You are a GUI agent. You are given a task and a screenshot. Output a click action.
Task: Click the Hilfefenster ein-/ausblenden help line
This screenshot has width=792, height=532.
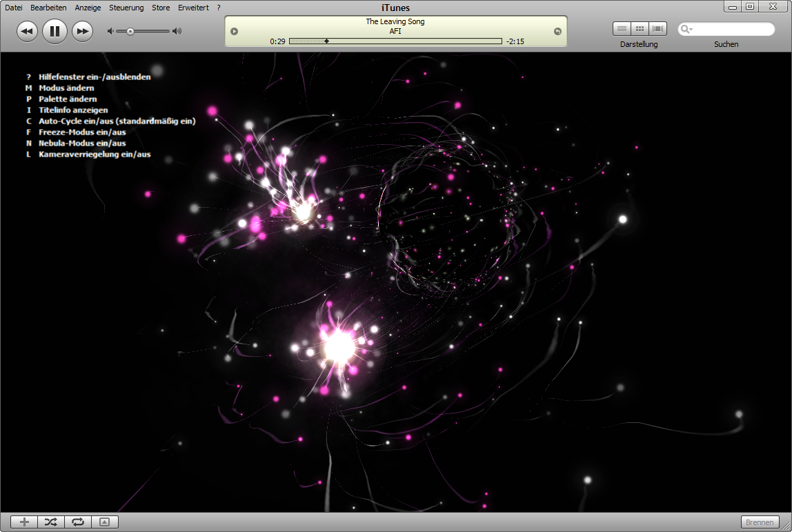(88, 77)
